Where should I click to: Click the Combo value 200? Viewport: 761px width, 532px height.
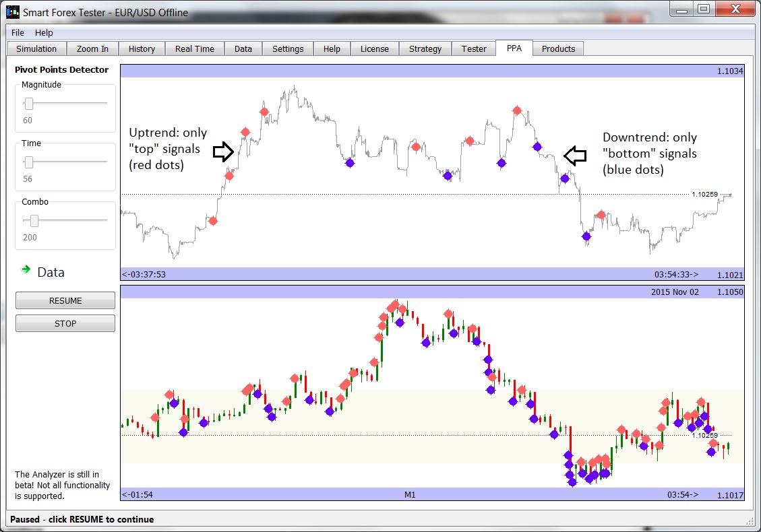point(30,238)
